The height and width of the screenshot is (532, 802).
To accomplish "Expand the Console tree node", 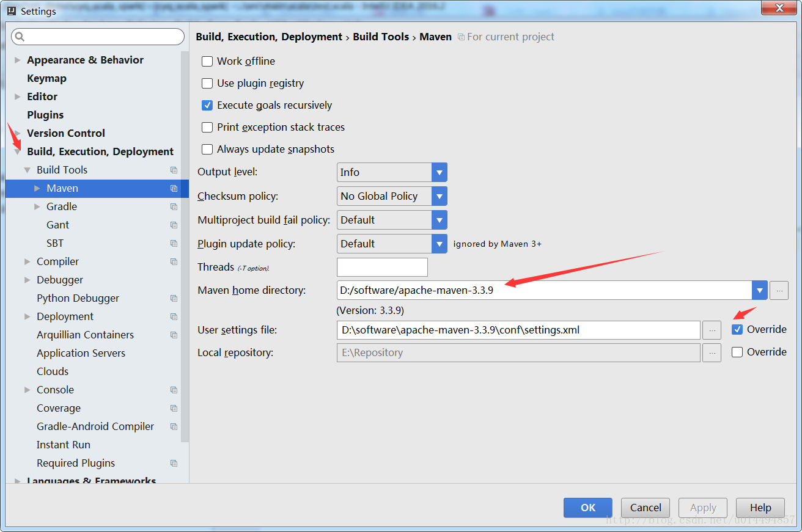I will (28, 390).
